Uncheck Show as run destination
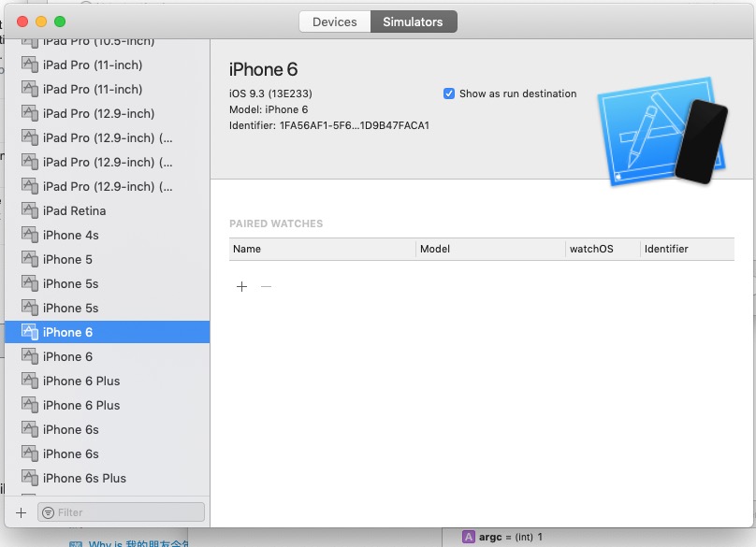This screenshot has width=756, height=547. [x=450, y=94]
